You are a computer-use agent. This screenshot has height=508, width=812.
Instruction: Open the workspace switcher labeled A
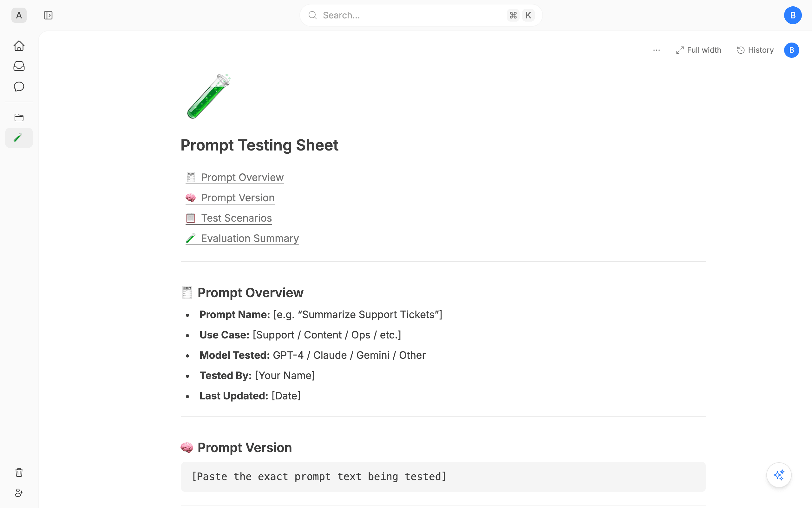[x=19, y=15]
